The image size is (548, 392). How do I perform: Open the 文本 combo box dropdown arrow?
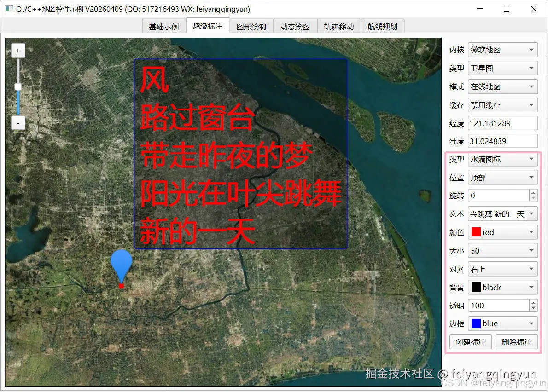(531, 214)
